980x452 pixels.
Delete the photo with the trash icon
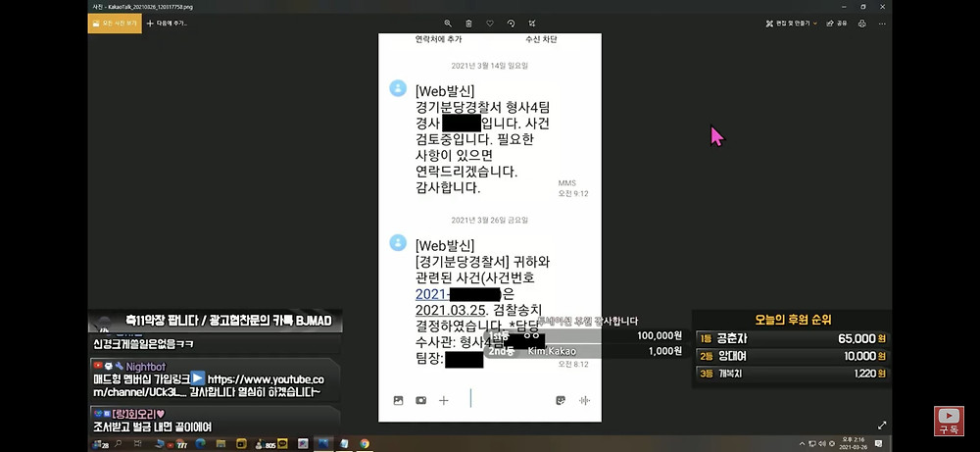[468, 24]
